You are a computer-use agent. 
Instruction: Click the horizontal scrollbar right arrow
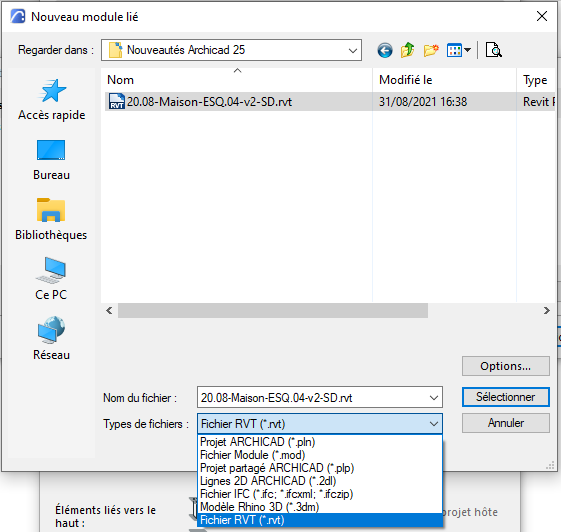point(546,311)
